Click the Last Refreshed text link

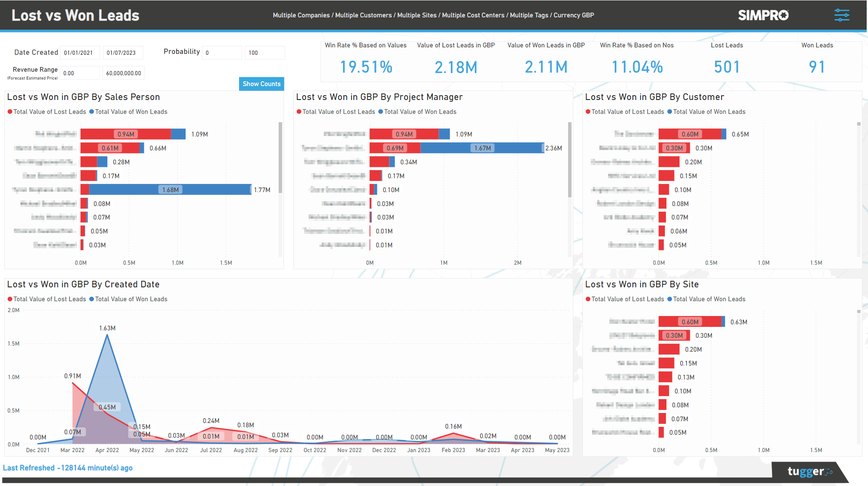68,468
